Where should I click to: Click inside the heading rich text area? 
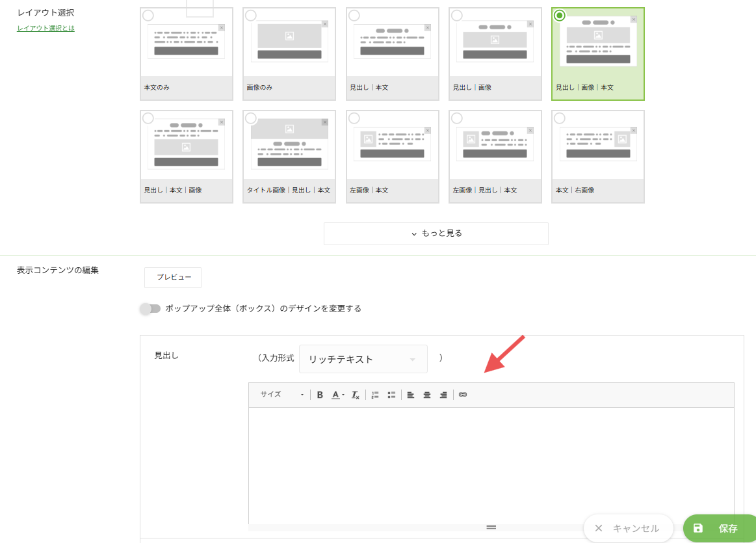point(491,466)
